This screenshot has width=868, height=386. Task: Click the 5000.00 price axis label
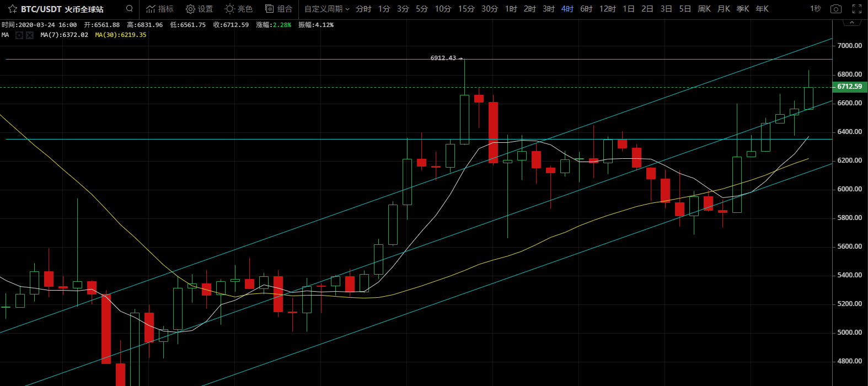coord(850,333)
